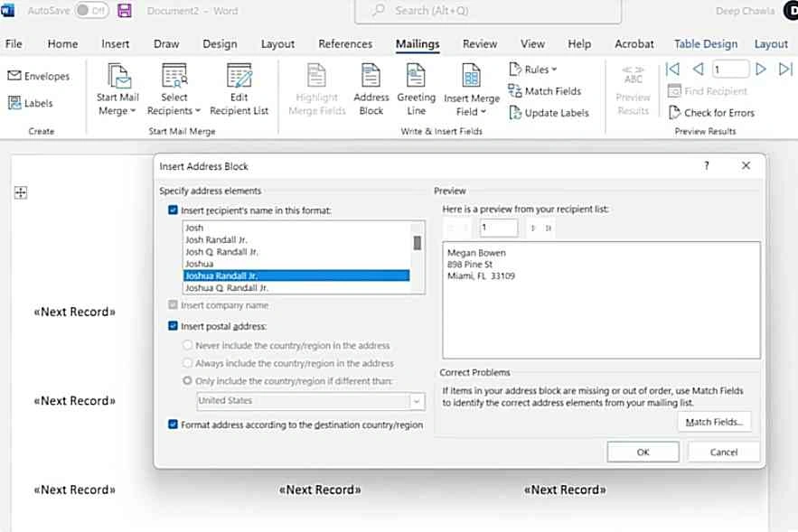Open the View tab
798x532 pixels.
click(x=532, y=44)
